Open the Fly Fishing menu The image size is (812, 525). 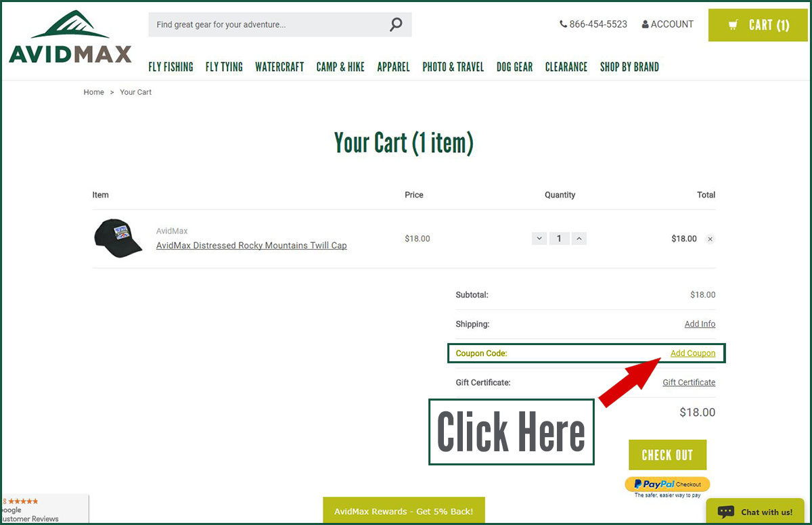[x=171, y=67]
